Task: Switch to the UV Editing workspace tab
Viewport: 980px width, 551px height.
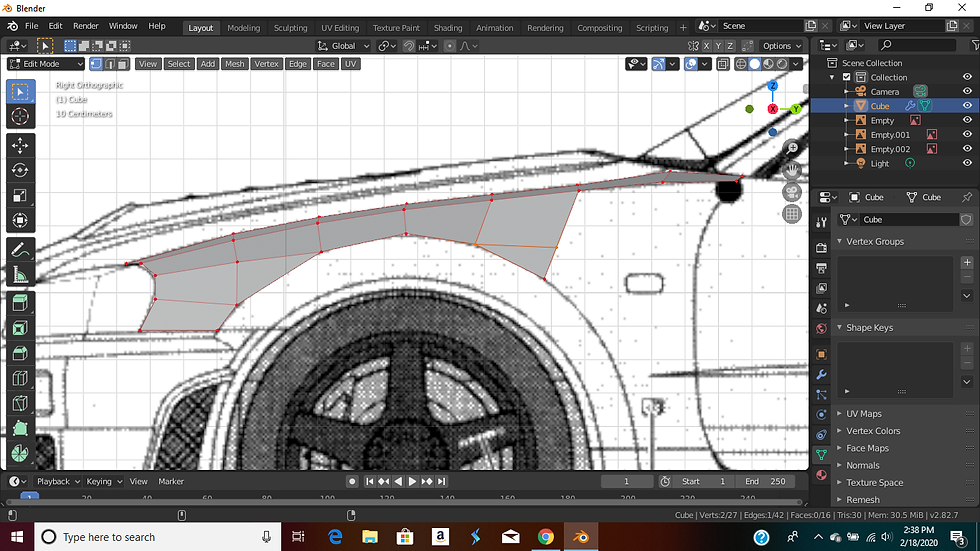Action: [340, 27]
